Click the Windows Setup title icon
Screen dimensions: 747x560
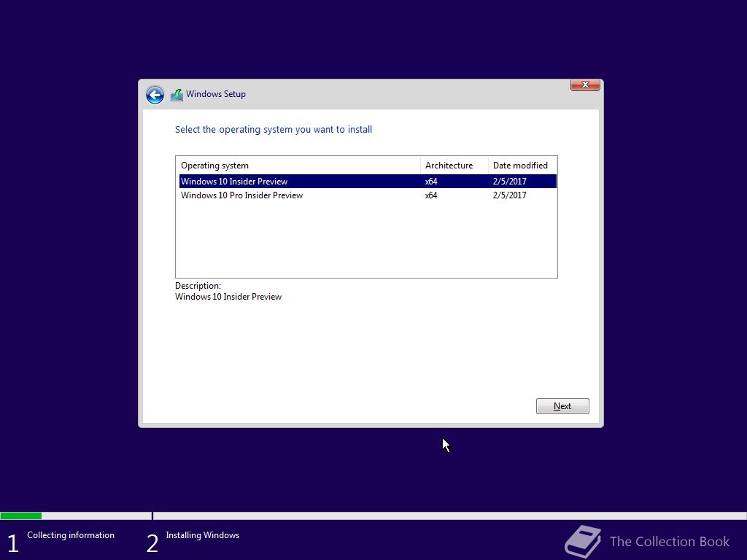(177, 95)
